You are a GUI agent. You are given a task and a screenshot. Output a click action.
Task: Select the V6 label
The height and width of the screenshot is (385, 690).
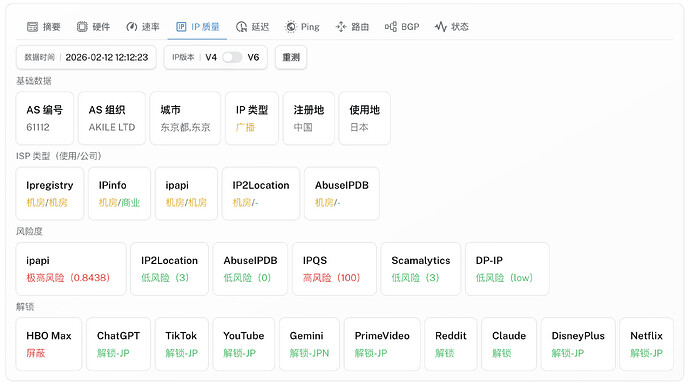tap(253, 57)
